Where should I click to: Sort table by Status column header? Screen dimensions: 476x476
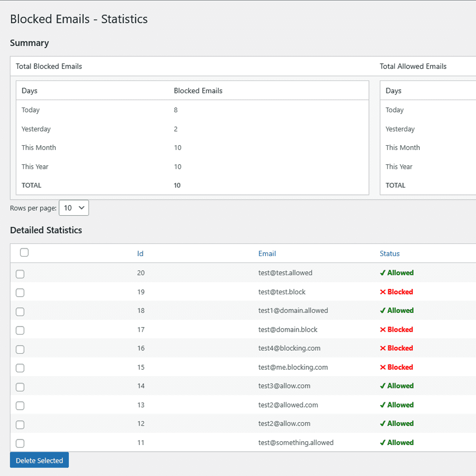pyautogui.click(x=389, y=254)
